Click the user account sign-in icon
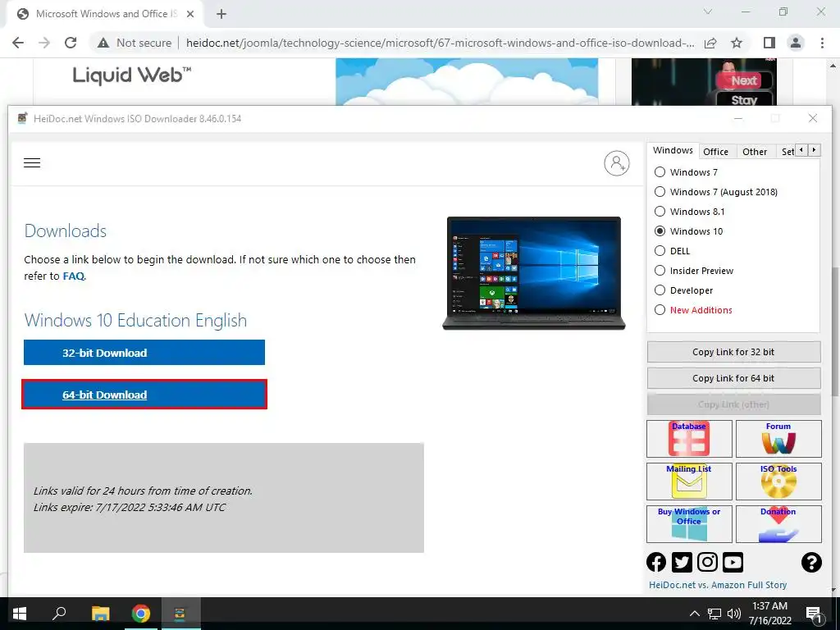This screenshot has width=840, height=630. [x=617, y=163]
